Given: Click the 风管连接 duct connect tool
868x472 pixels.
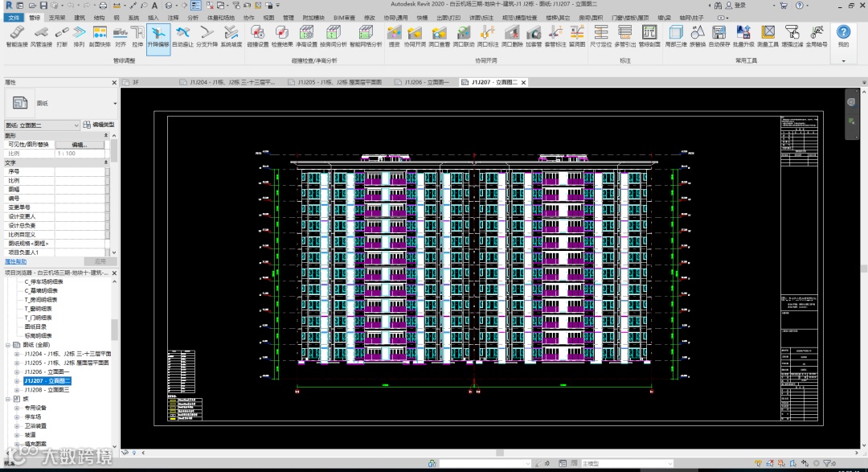Looking at the screenshot, I should 41,37.
